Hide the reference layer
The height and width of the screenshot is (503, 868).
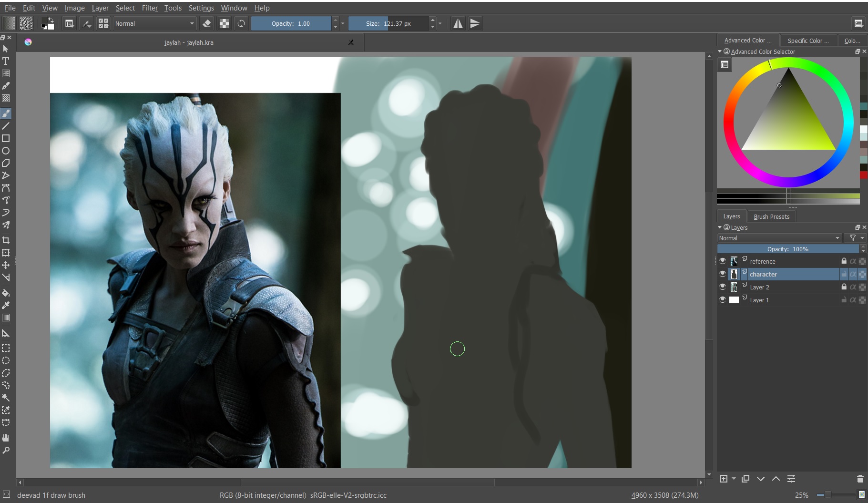(723, 261)
